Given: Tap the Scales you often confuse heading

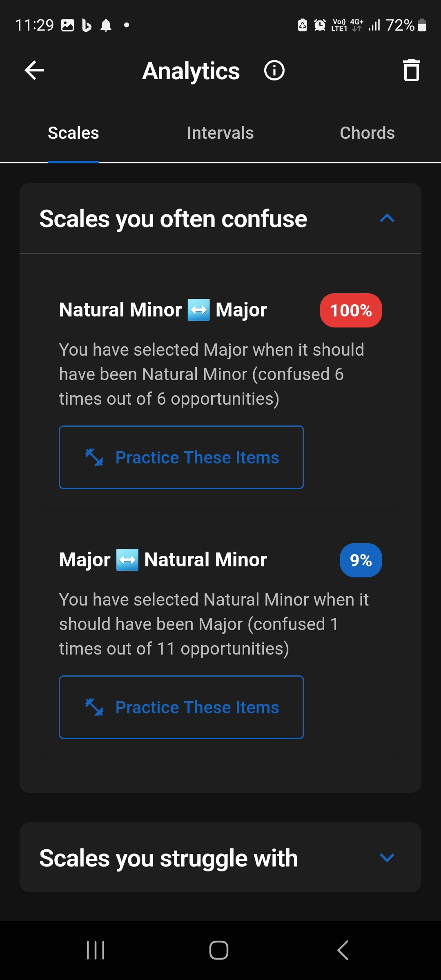Looking at the screenshot, I should [173, 219].
